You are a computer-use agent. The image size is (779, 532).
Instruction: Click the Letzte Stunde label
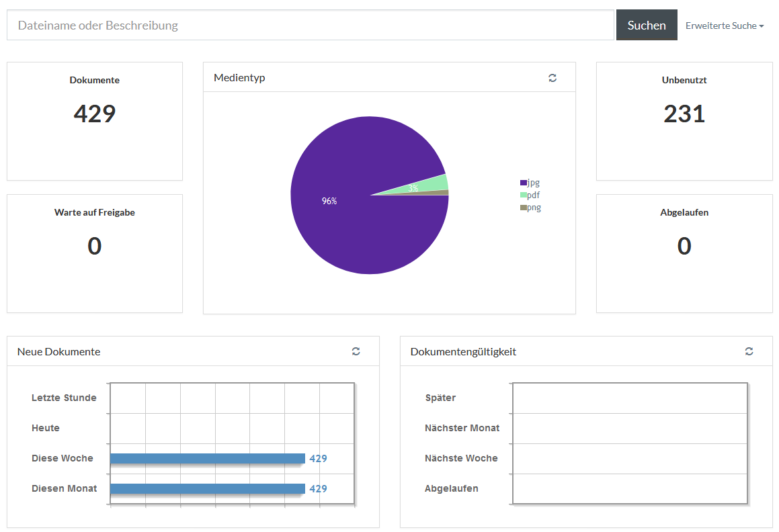pos(64,398)
